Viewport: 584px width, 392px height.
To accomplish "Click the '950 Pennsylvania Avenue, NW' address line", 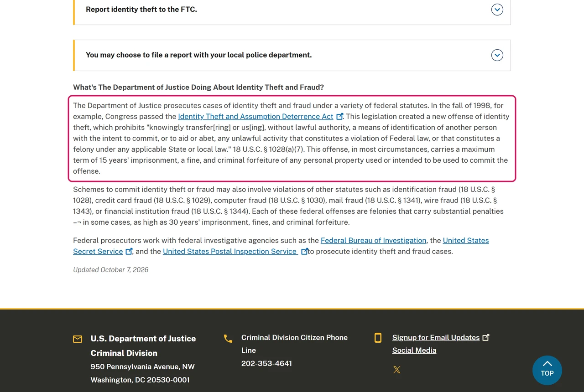I will [x=143, y=366].
